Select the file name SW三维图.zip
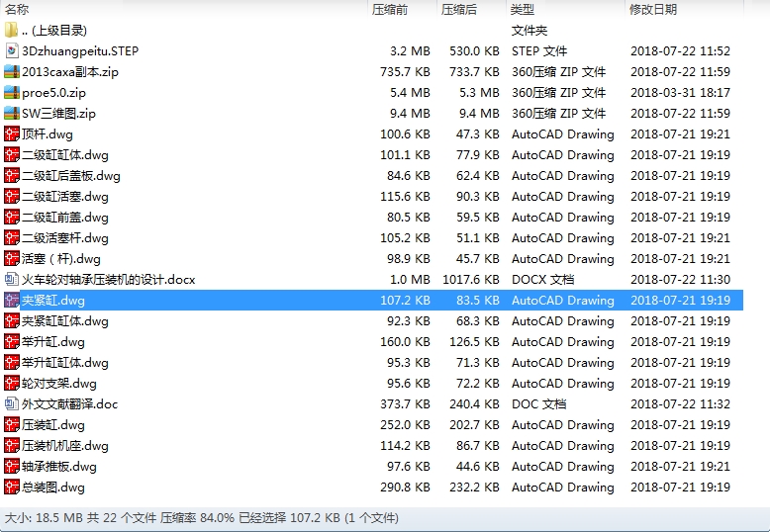Screen dimensions: 770x532 (x=59, y=114)
